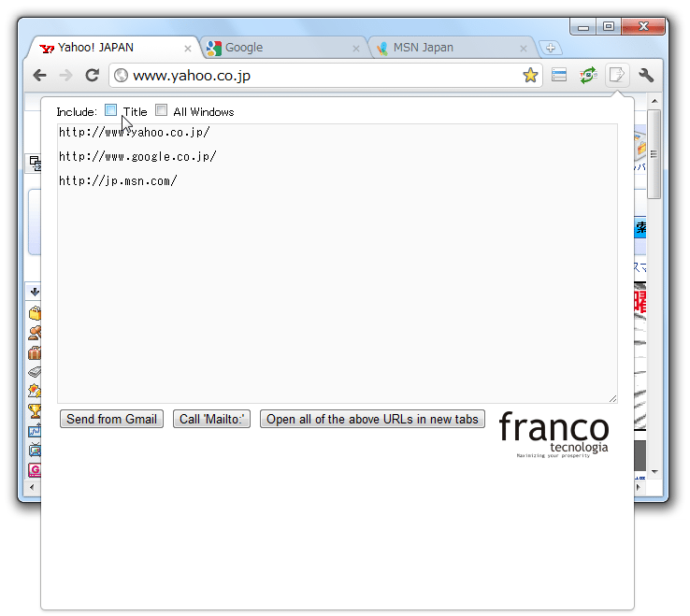This screenshot has height=616, width=690.
Task: Open the blue list extension icon
Action: [x=559, y=75]
